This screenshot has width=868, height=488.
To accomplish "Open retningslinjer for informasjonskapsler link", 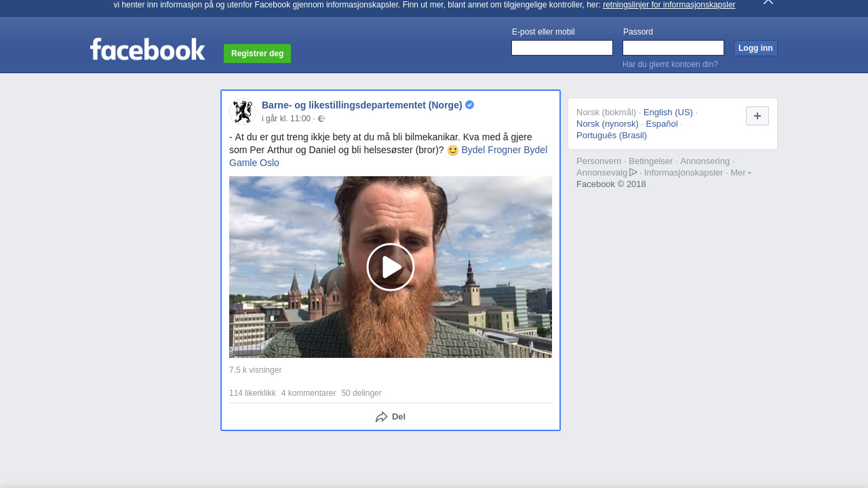I will pyautogui.click(x=669, y=5).
